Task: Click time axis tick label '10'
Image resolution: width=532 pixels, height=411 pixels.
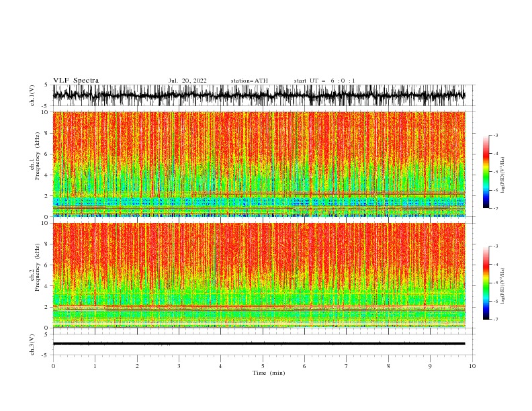Action: click(472, 366)
